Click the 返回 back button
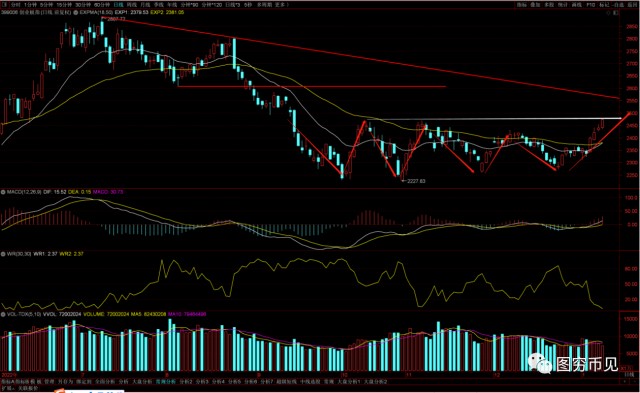640x393 pixels. tap(632, 5)
